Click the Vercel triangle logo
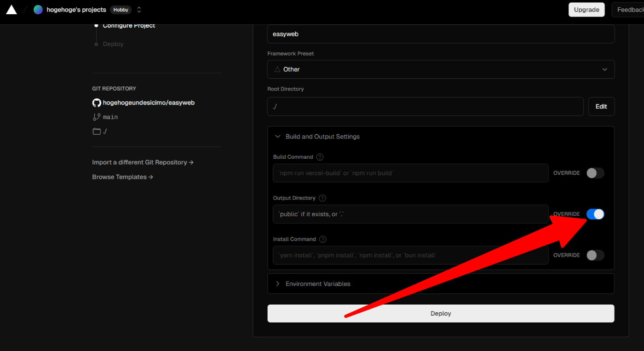The width and height of the screenshot is (644, 351). pyautogui.click(x=11, y=10)
